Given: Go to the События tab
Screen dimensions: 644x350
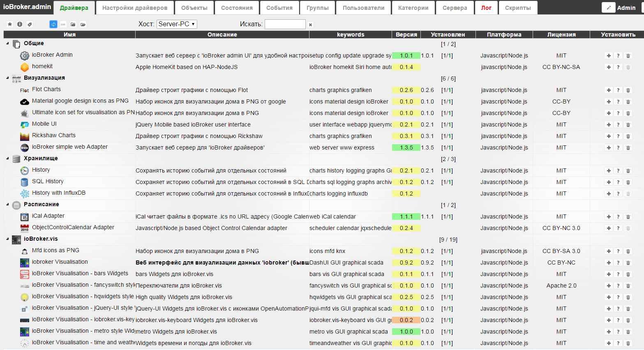Looking at the screenshot, I should (x=279, y=8).
